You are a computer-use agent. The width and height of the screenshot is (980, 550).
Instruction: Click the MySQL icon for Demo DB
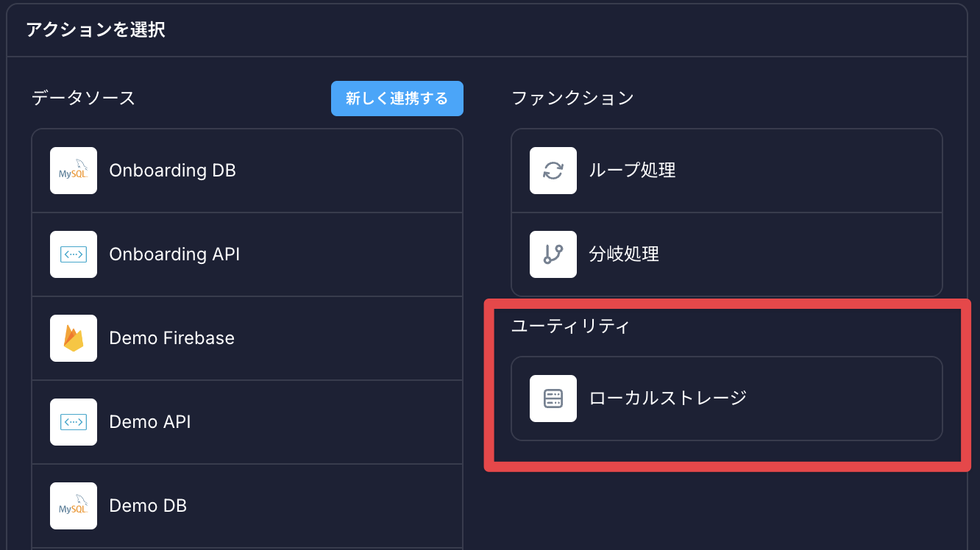click(x=74, y=506)
